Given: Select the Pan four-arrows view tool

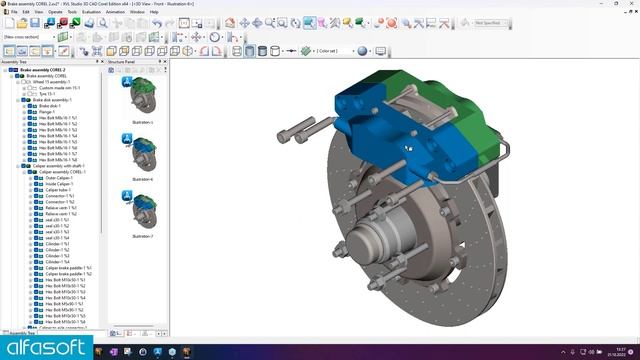Looking at the screenshot, I should [x=244, y=23].
